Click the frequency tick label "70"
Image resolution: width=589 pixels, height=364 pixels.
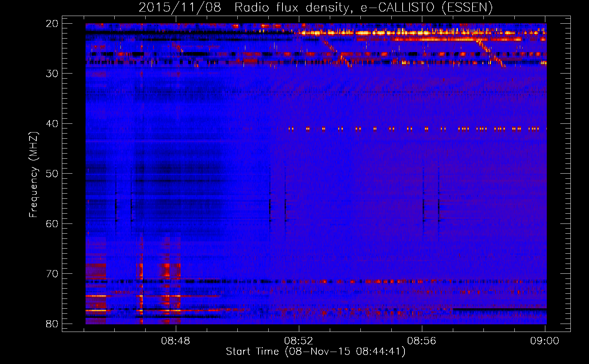52,274
